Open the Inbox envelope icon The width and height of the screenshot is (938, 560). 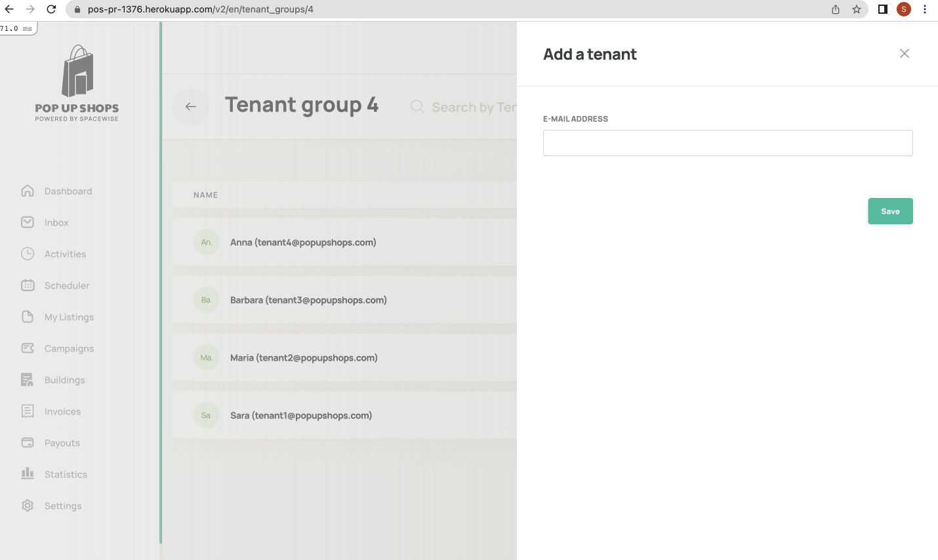[x=28, y=222]
